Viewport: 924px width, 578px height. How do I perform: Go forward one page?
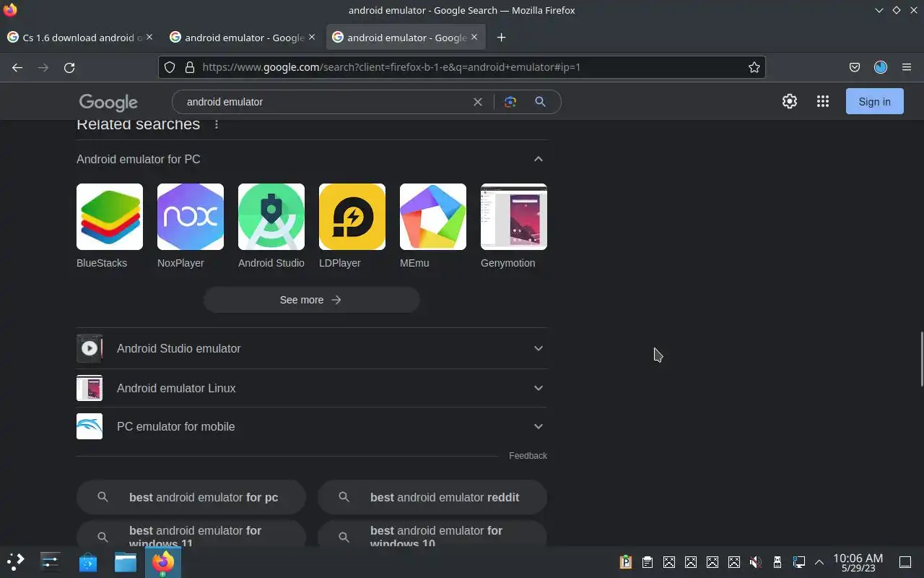(x=43, y=67)
